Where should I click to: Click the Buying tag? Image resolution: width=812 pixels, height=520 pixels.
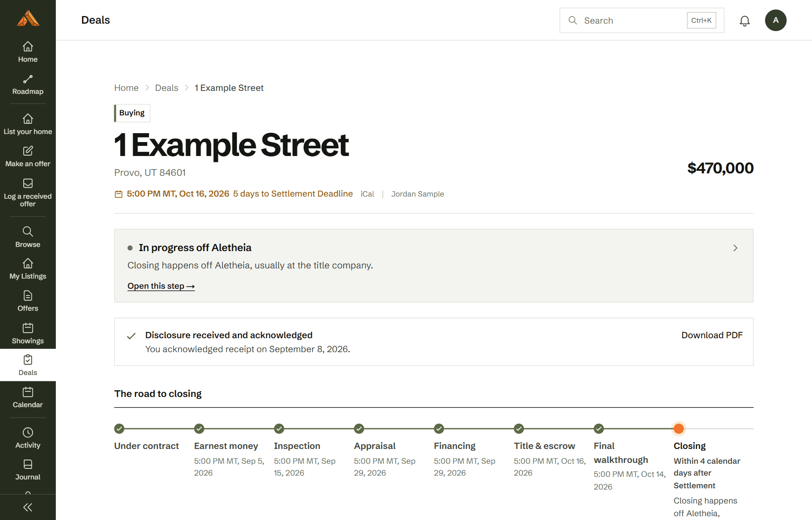click(132, 113)
